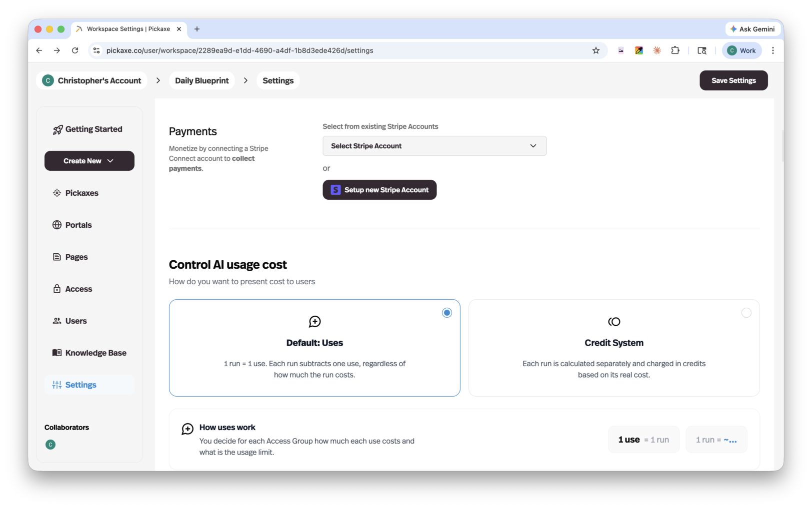Click the Pages document icon in sidebar
The height and width of the screenshot is (508, 812).
coord(57,256)
